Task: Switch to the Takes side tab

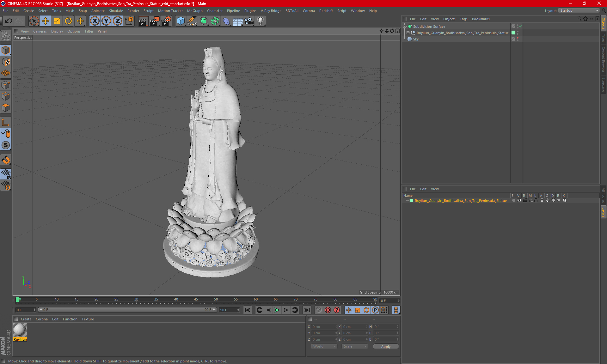Action: pos(604,38)
